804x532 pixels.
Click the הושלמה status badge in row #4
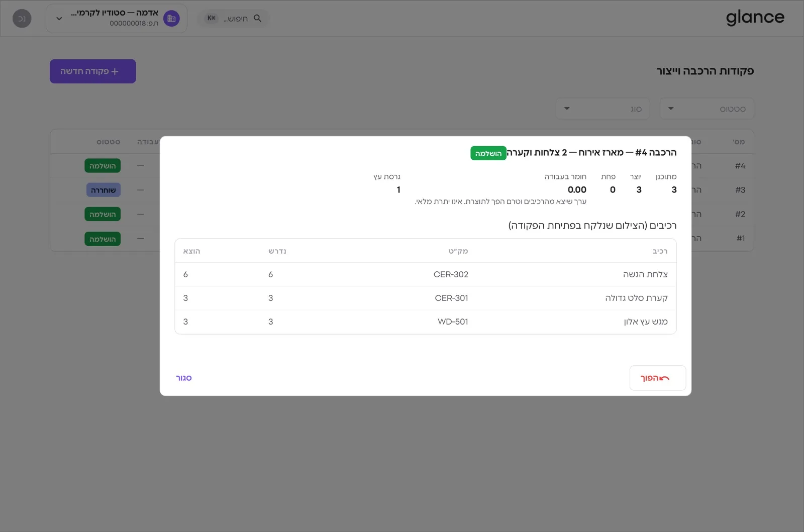(103, 166)
